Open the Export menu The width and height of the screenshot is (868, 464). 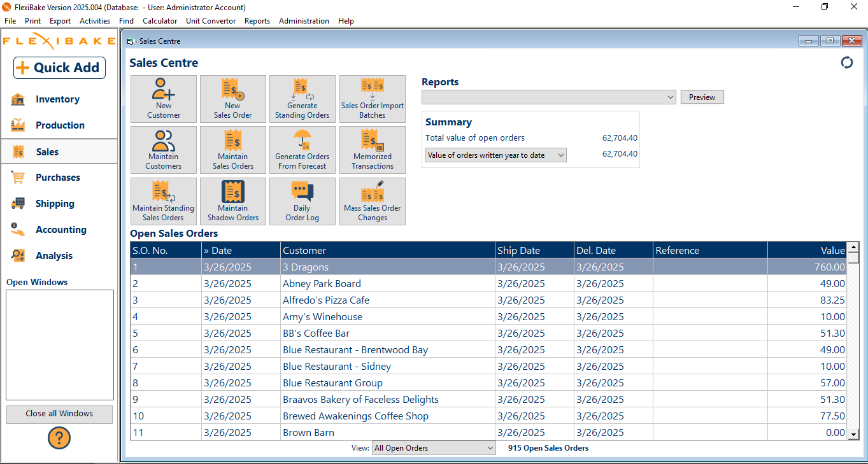pyautogui.click(x=60, y=21)
